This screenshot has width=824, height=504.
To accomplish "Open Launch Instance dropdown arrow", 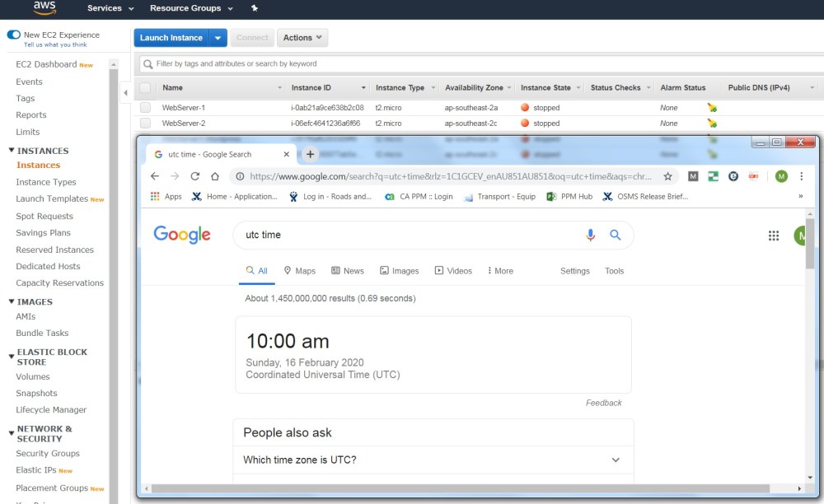I will click(218, 38).
